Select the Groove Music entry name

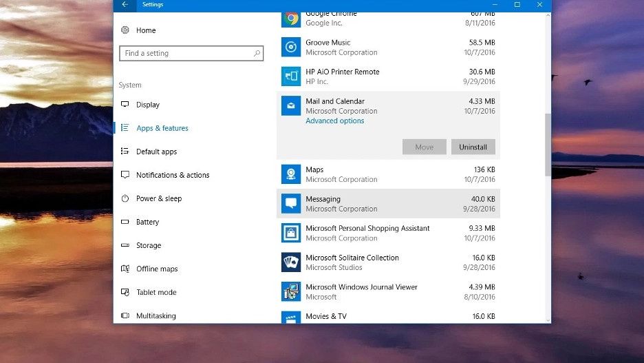(328, 42)
